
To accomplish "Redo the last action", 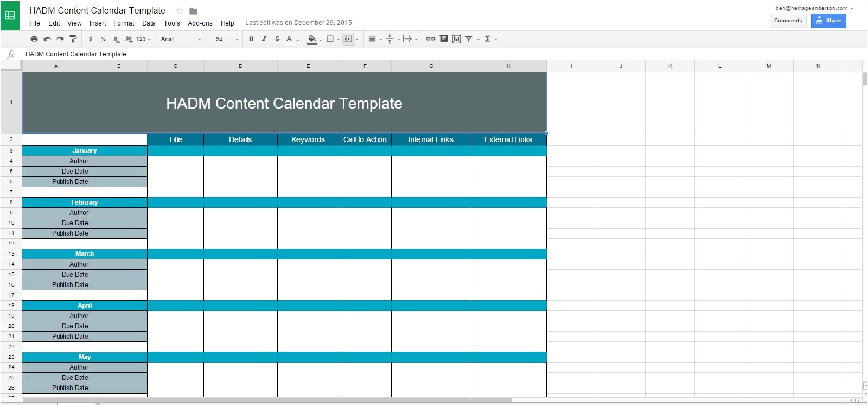I will [x=60, y=39].
